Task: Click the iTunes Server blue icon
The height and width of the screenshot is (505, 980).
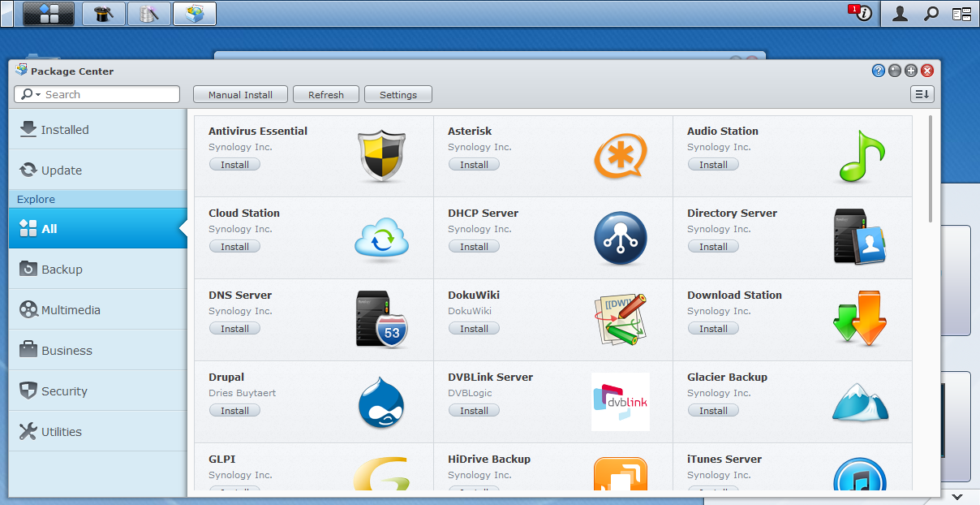Action: point(860,474)
